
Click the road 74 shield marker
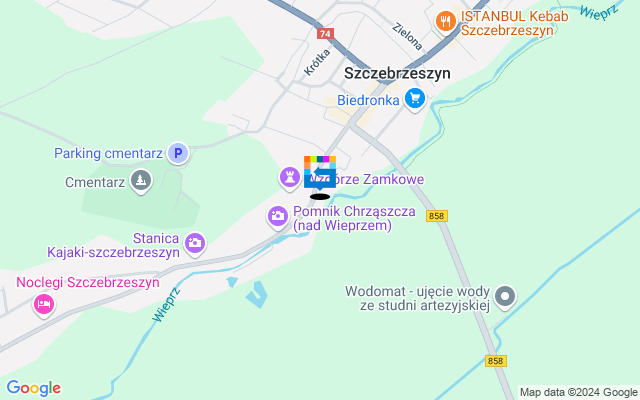[x=325, y=33]
